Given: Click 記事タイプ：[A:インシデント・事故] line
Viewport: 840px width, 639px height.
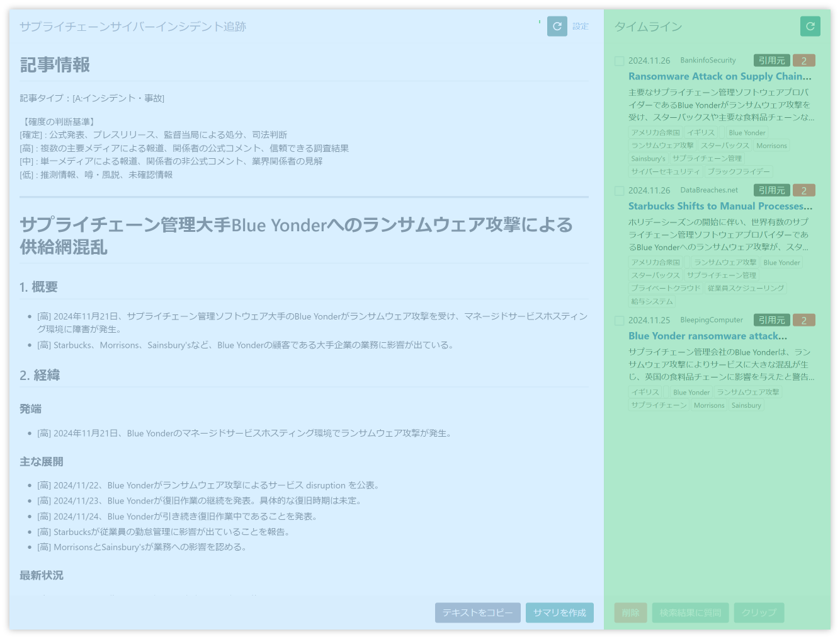Looking at the screenshot, I should [x=92, y=98].
